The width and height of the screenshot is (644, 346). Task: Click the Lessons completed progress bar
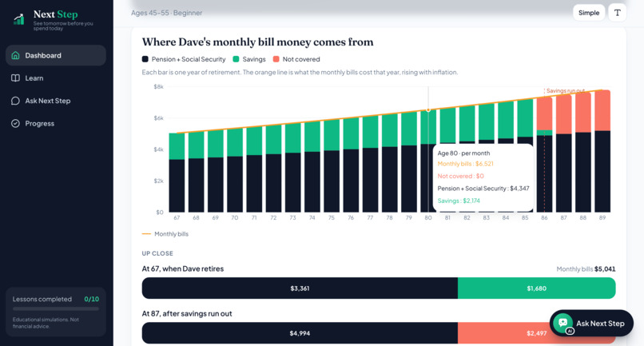[56, 309]
